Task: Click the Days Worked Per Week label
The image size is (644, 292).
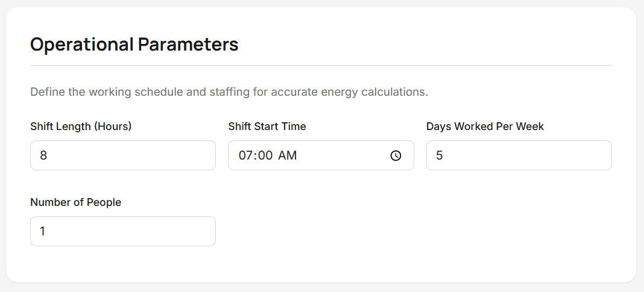Action: (x=485, y=126)
